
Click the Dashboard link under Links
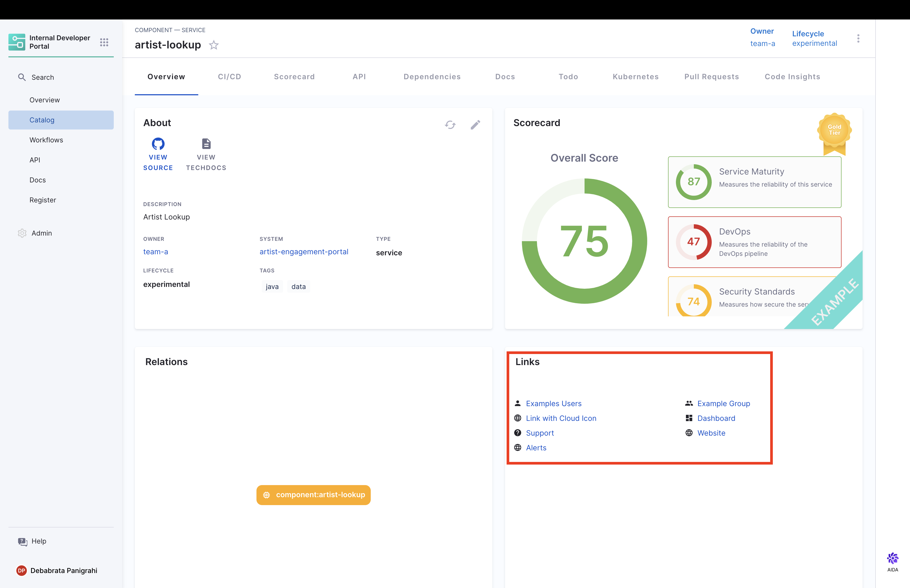(x=716, y=418)
